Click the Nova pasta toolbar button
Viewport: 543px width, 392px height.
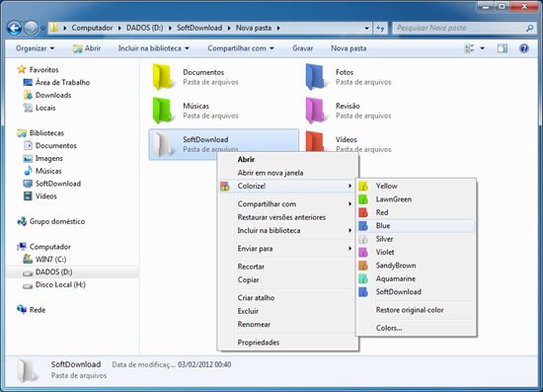pyautogui.click(x=349, y=48)
